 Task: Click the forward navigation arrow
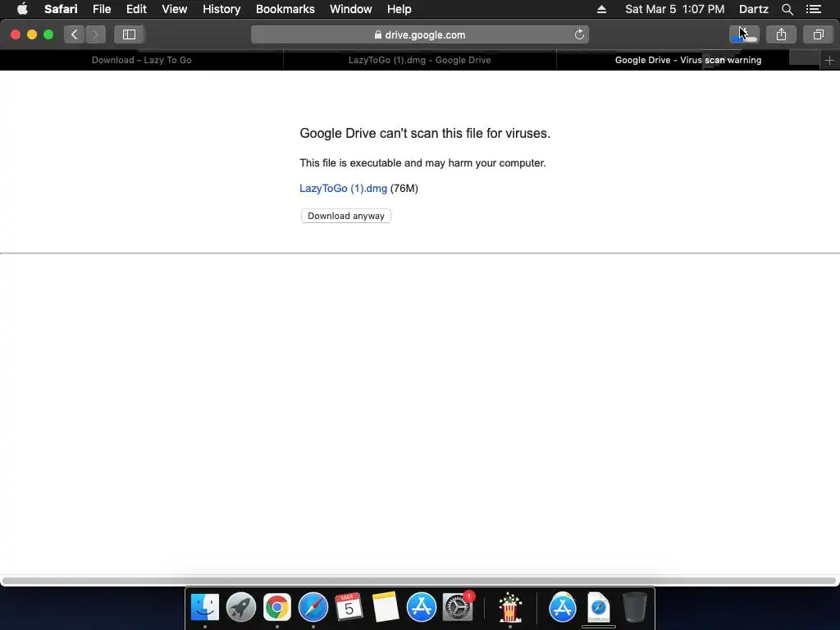(x=95, y=34)
